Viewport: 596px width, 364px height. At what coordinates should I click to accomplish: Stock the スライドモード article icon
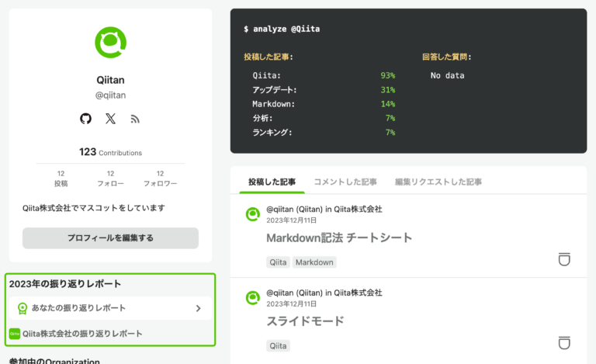(x=564, y=343)
